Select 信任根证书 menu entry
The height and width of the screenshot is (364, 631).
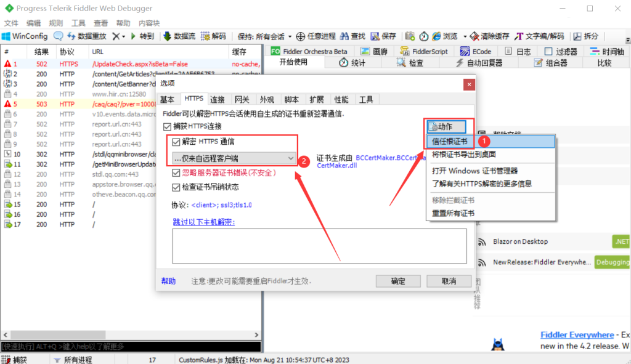(490, 141)
